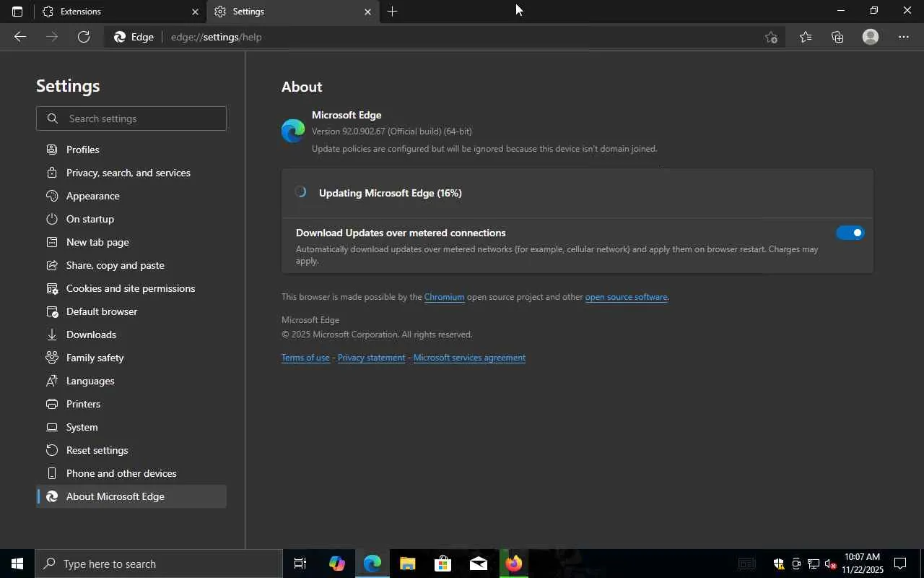This screenshot has height=578, width=924.
Task: Open Appearance settings
Action: pyautogui.click(x=131, y=196)
